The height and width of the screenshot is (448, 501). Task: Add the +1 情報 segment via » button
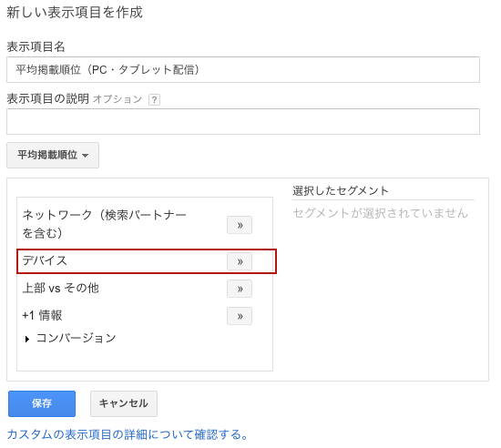pyautogui.click(x=240, y=316)
